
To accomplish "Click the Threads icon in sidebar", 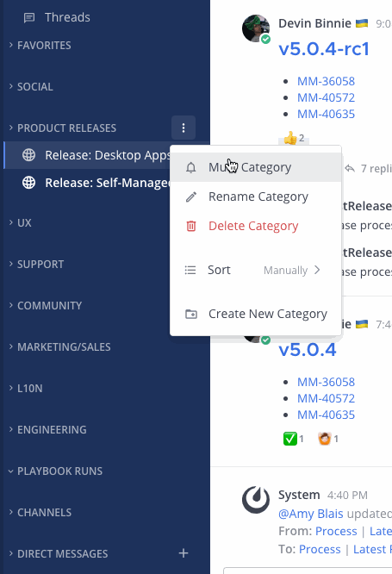I will [29, 17].
